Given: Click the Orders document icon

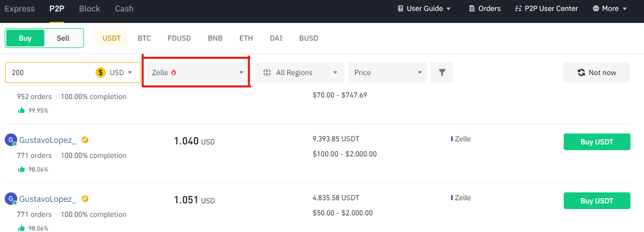Looking at the screenshot, I should coord(472,9).
